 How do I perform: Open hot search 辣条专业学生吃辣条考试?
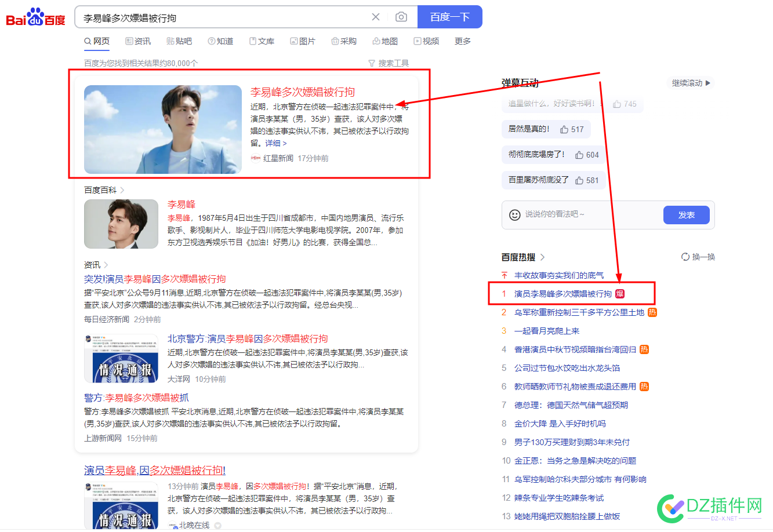(x=559, y=498)
